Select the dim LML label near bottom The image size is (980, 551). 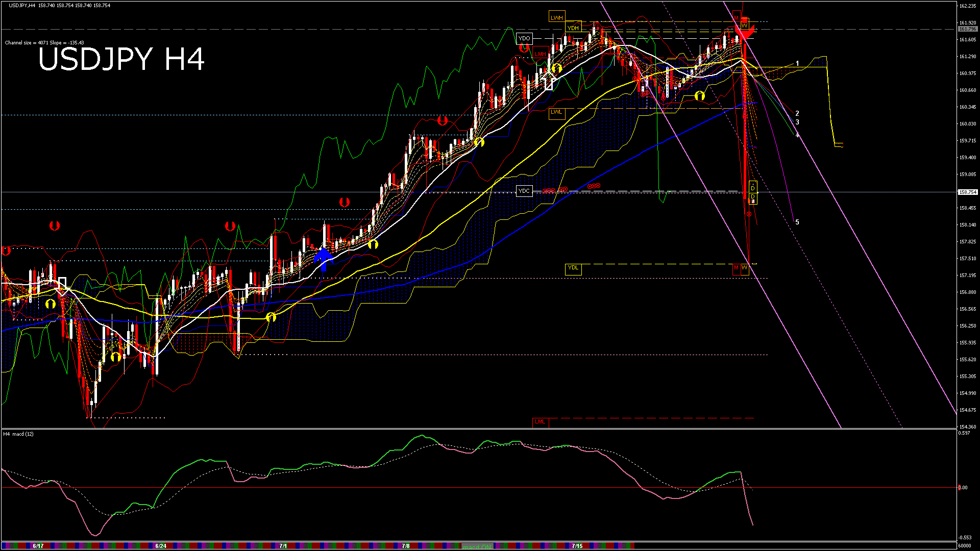540,422
